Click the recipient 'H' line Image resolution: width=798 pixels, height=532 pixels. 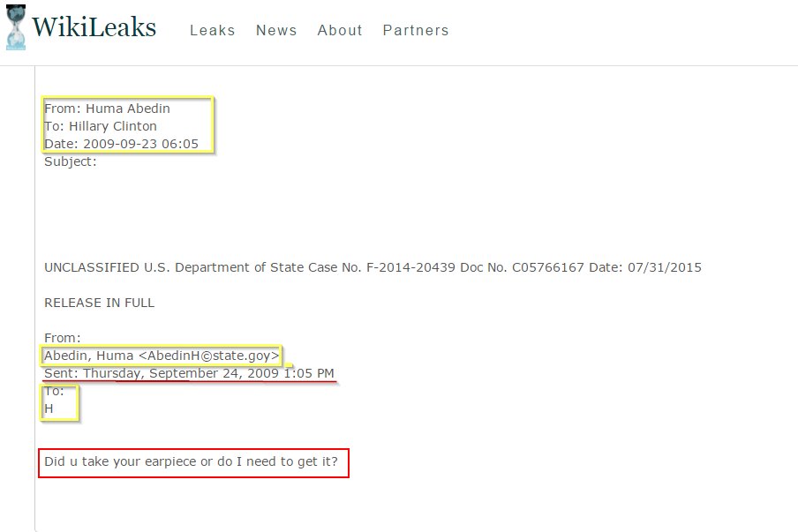tap(49, 408)
